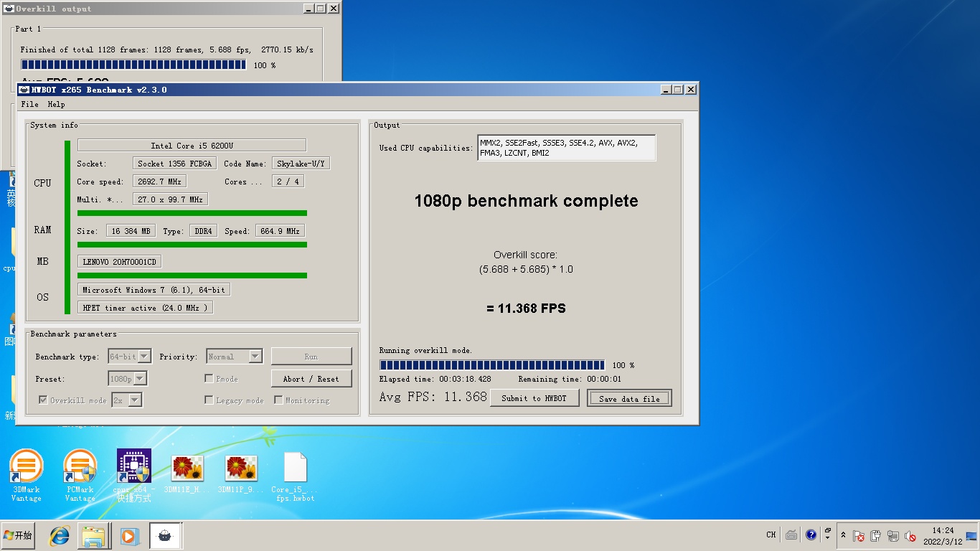Click the network tray icon
The height and width of the screenshot is (551, 980).
pyautogui.click(x=893, y=536)
